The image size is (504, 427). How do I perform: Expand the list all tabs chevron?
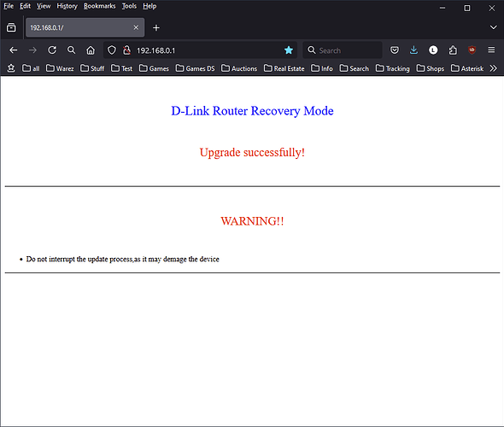click(494, 27)
